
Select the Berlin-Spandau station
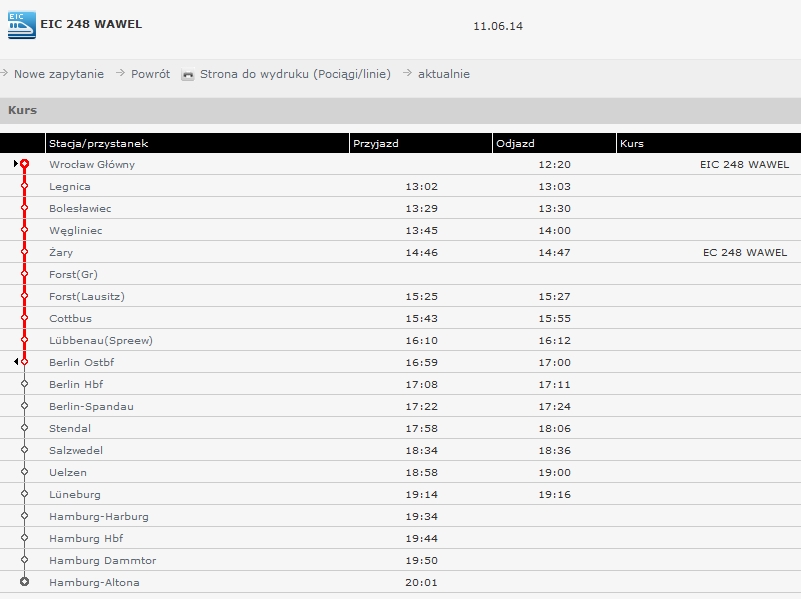(x=91, y=406)
